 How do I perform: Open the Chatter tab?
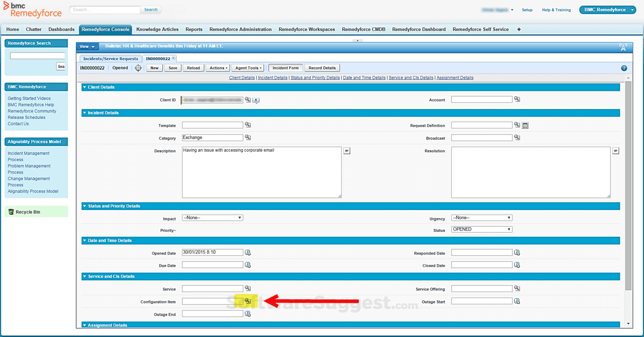34,30
